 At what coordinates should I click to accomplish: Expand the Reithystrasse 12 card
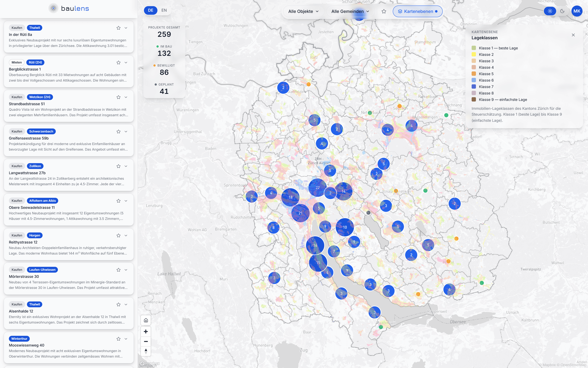click(x=126, y=235)
